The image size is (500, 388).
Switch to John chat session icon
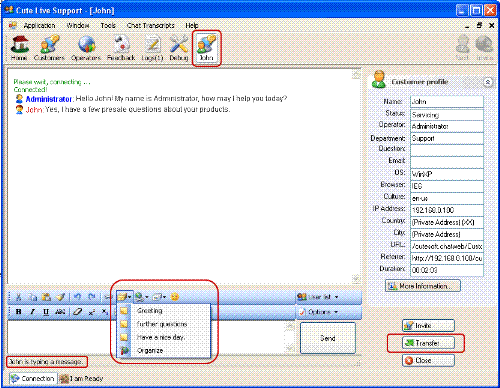pyautogui.click(x=206, y=48)
